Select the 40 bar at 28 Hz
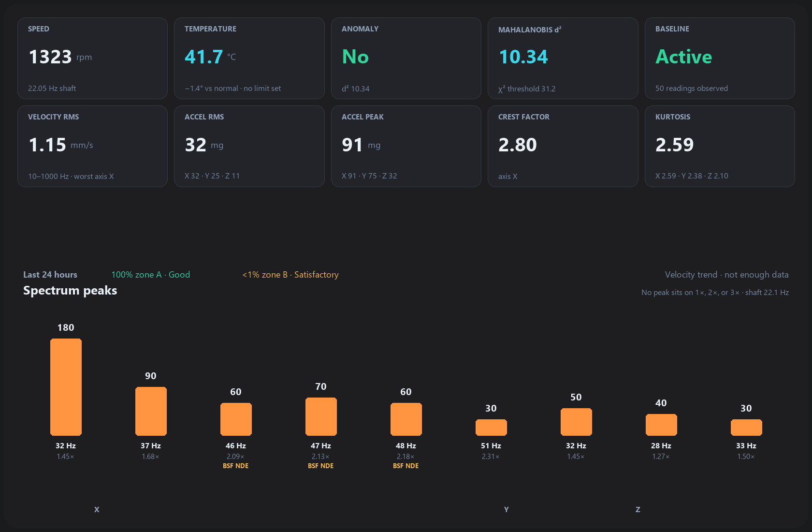 (x=661, y=425)
